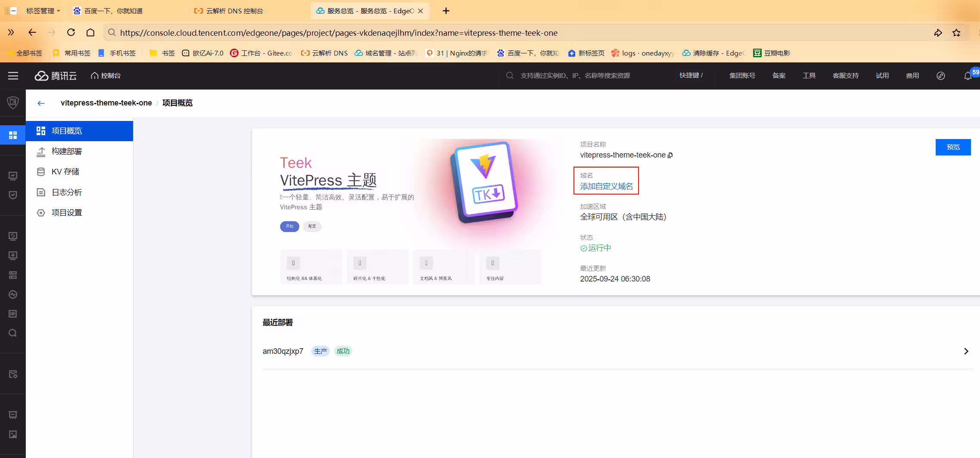Click the share icon in address bar
Viewport: 980px width, 458px height.
point(938,33)
